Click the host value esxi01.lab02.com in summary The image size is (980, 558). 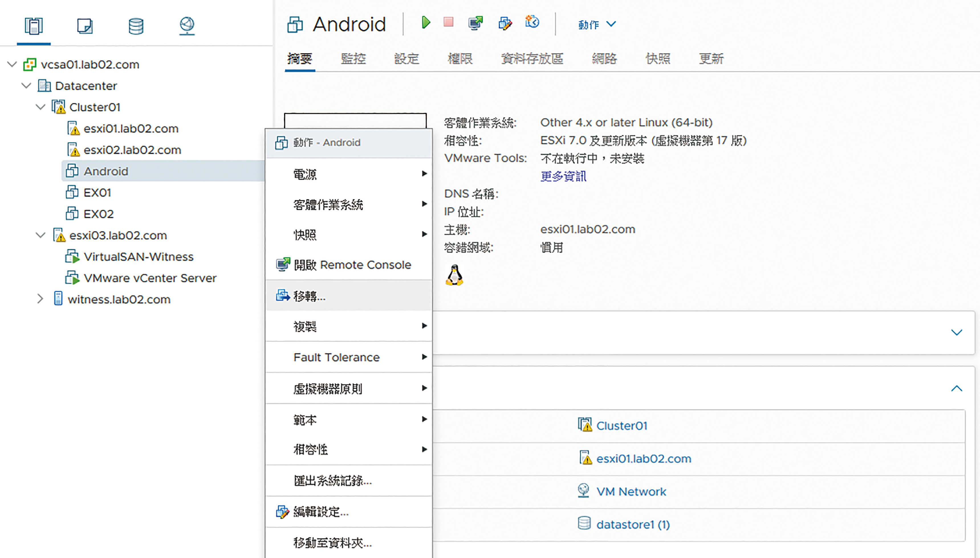coord(588,229)
